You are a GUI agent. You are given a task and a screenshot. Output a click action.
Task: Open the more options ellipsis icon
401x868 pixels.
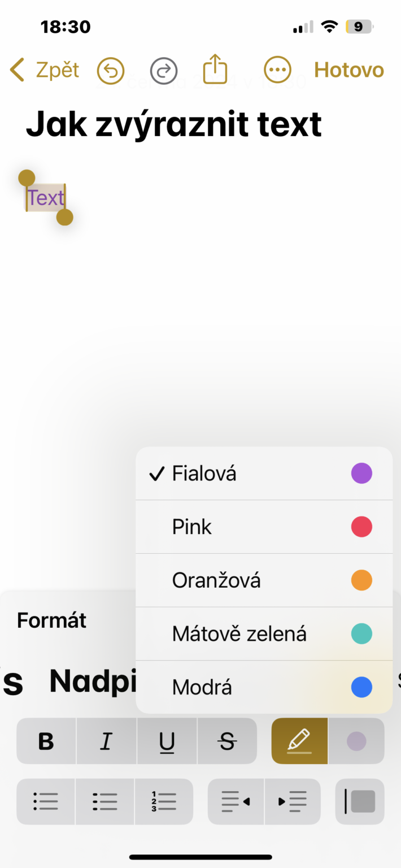point(277,70)
